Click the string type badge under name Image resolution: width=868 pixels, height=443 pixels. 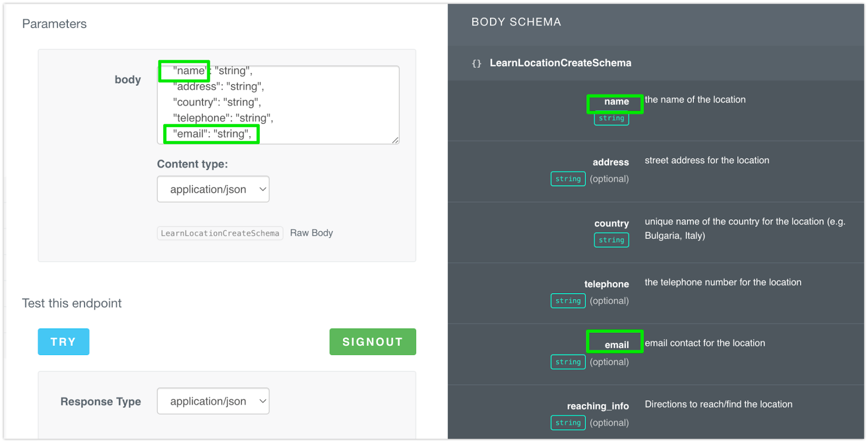pyautogui.click(x=611, y=118)
